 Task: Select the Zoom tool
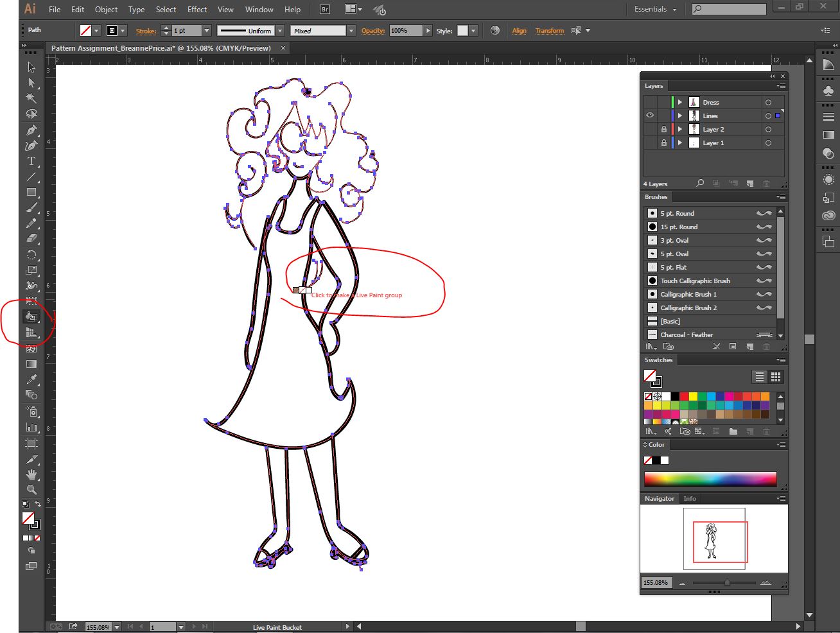31,489
